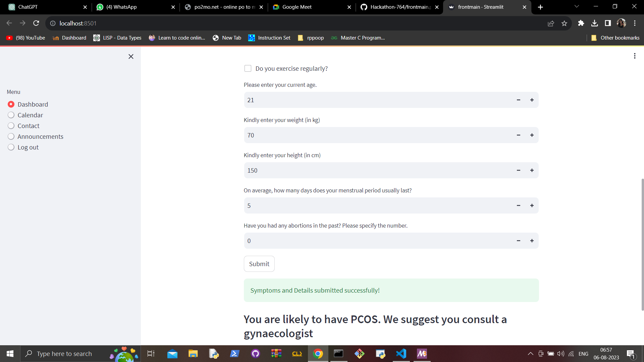Open the Instruction Set bookmark
The width and height of the screenshot is (644, 362).
coord(269,38)
